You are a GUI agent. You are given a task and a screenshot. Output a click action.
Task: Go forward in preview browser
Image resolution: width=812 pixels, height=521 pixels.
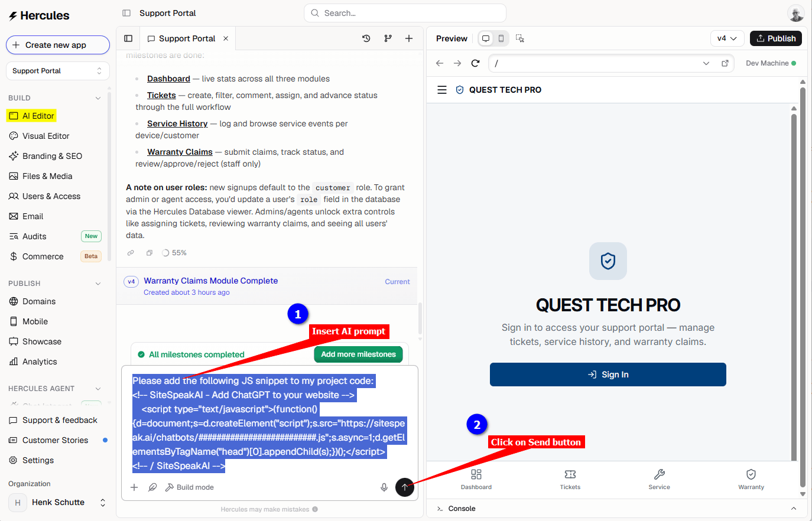click(457, 63)
